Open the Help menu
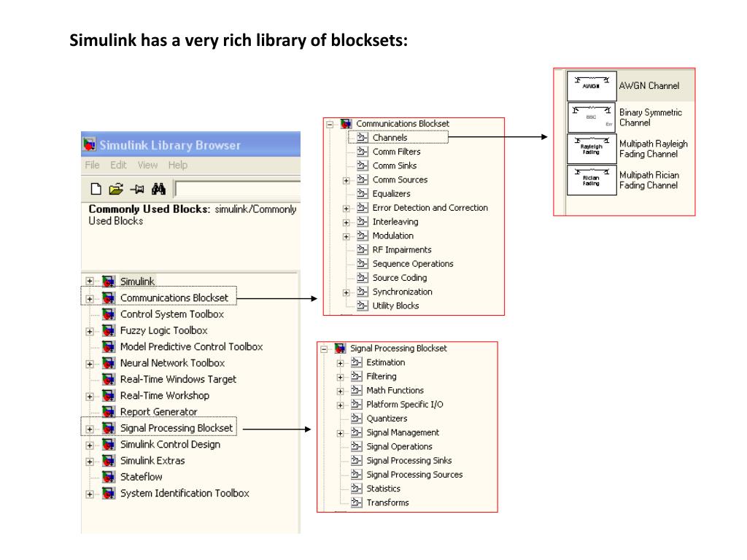The image size is (747, 560). pos(178,165)
